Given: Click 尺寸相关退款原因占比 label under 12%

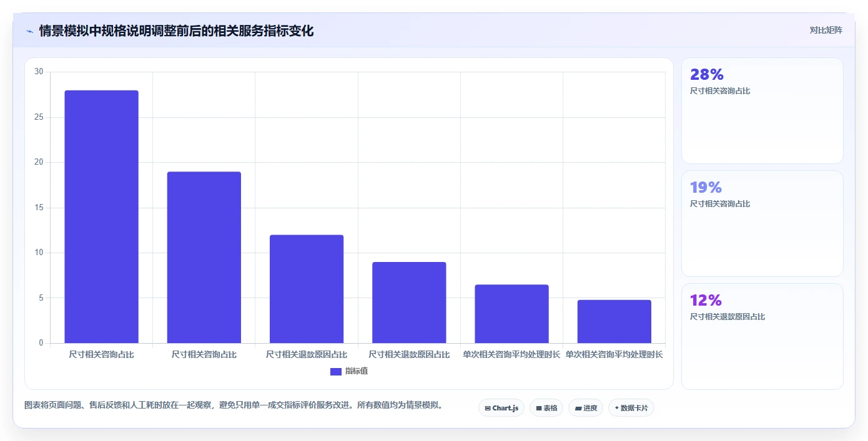Looking at the screenshot, I should pyautogui.click(x=727, y=317).
